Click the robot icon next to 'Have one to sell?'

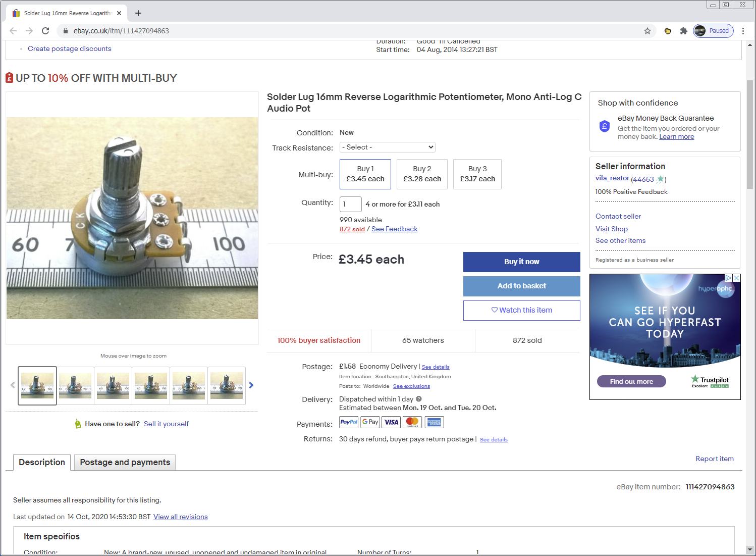(78, 424)
